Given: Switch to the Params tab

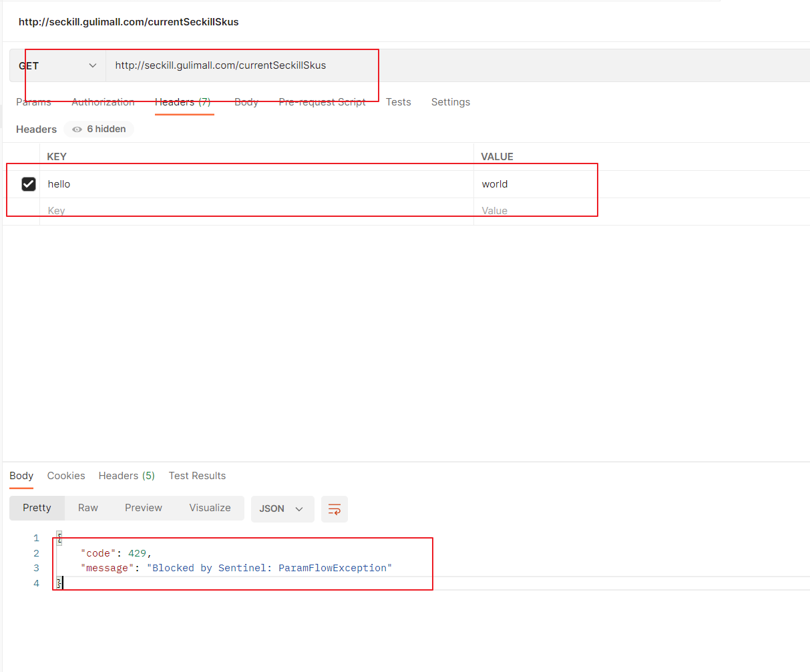Looking at the screenshot, I should tap(33, 102).
